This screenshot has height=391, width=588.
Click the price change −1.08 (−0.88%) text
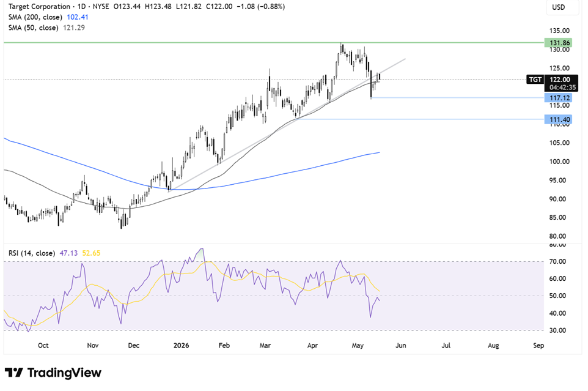click(x=260, y=6)
